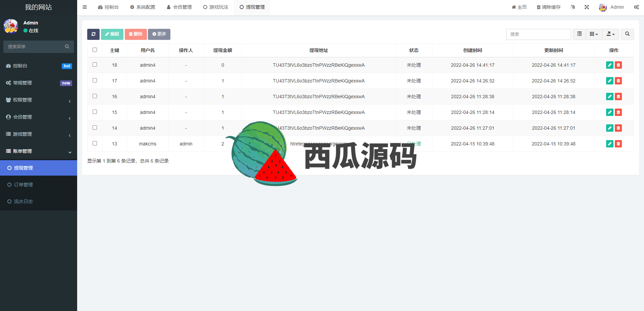Open the language switch icon in the top bar
The height and width of the screenshot is (311, 644).
coord(573,7)
